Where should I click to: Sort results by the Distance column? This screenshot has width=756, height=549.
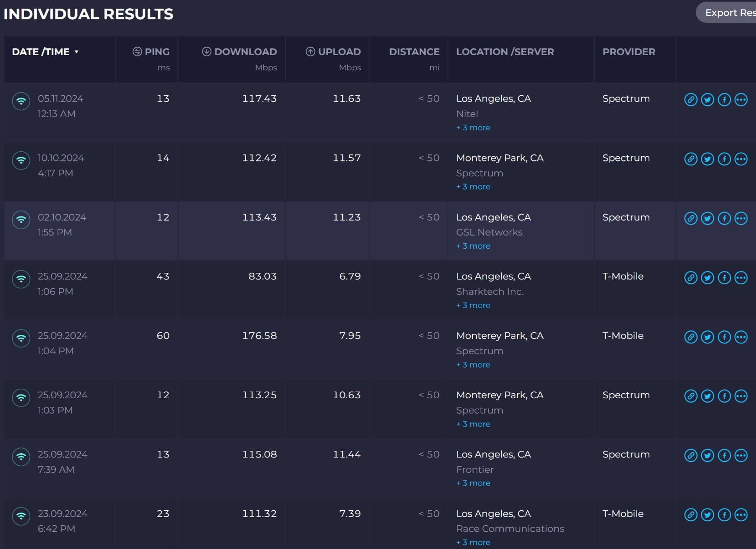[x=414, y=52]
